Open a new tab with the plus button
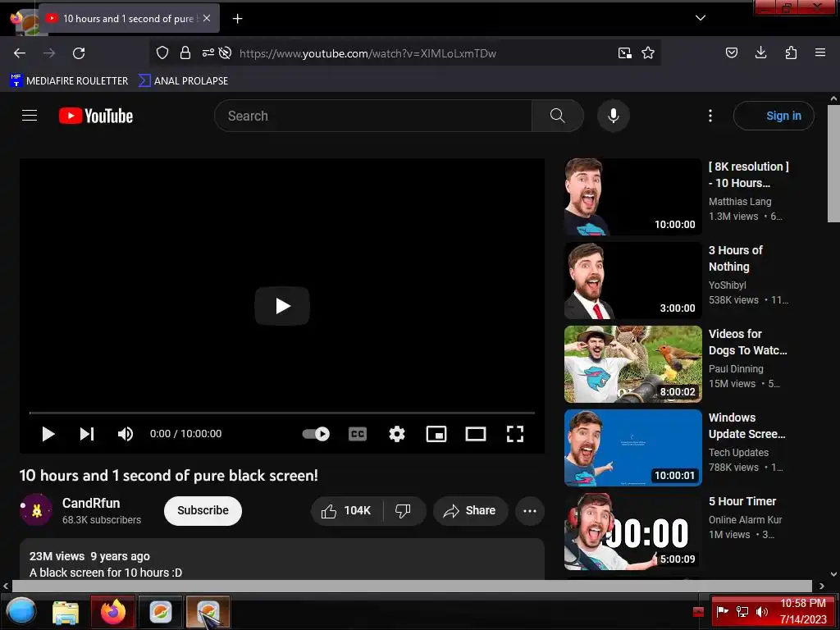Screen dimensions: 840x630 [237, 19]
